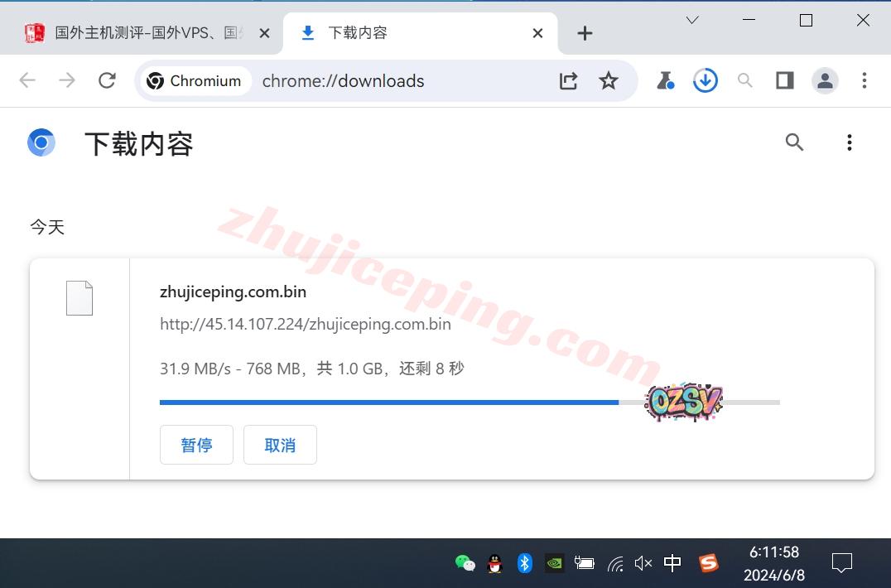
Task: Cancel the download with 取消 button
Action: point(280,445)
